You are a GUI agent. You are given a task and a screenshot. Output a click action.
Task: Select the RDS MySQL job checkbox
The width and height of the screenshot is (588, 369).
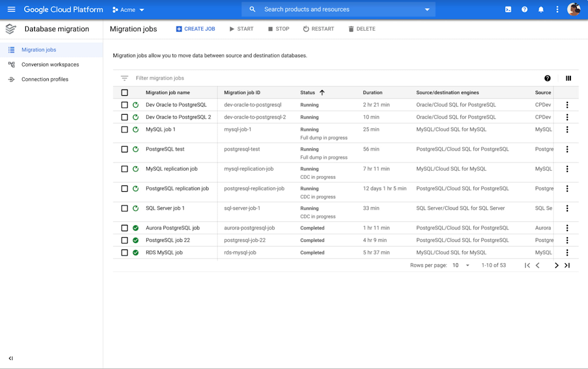125,252
